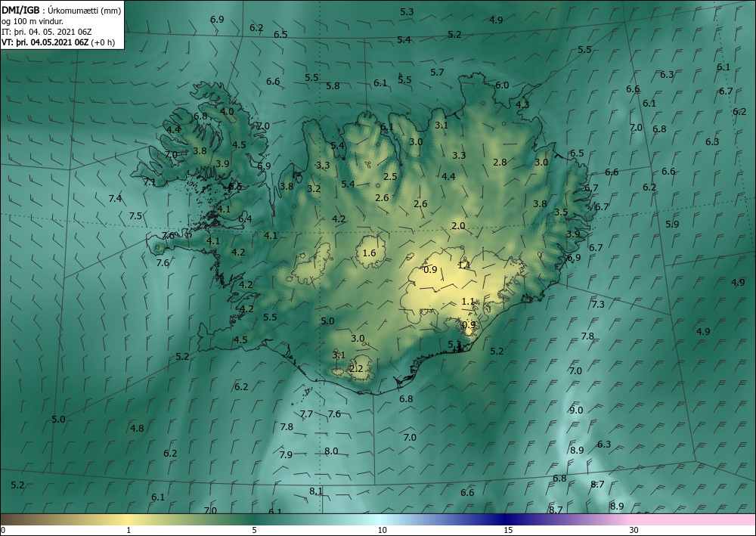Click the 8.1 value near bottom edge

[x=316, y=491]
